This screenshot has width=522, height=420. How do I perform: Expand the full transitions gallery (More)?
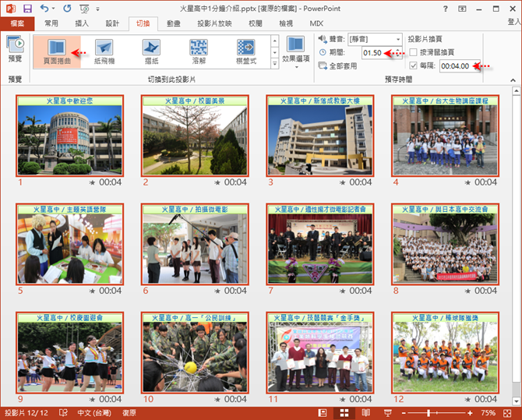pyautogui.click(x=275, y=63)
